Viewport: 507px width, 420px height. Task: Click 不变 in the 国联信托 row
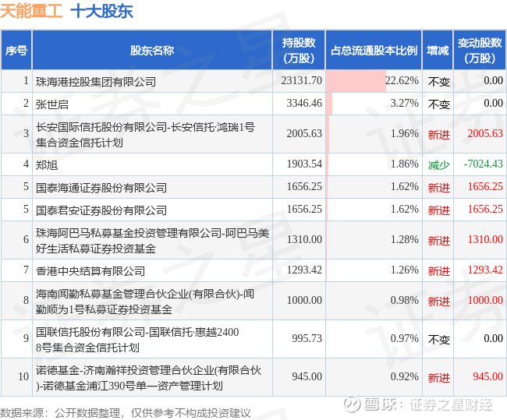(439, 340)
